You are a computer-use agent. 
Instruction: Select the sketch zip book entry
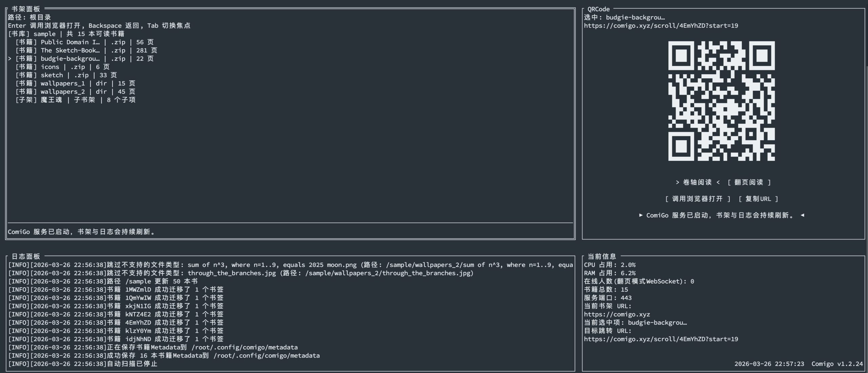[66, 75]
